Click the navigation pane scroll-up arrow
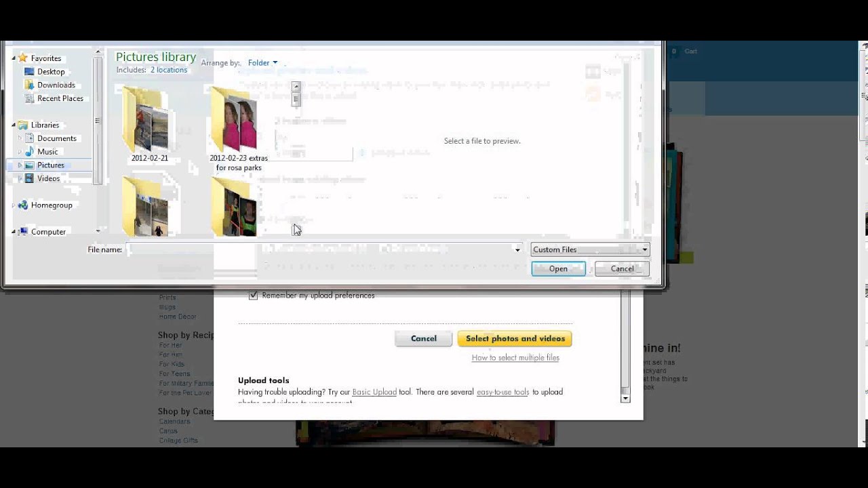The image size is (868, 488). (98, 52)
